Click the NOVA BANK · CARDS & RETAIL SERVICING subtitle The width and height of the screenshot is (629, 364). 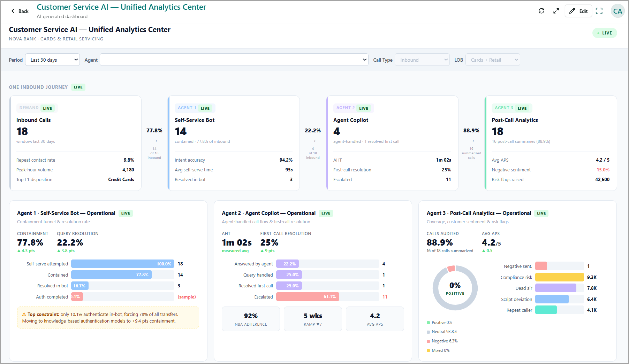pyautogui.click(x=56, y=39)
